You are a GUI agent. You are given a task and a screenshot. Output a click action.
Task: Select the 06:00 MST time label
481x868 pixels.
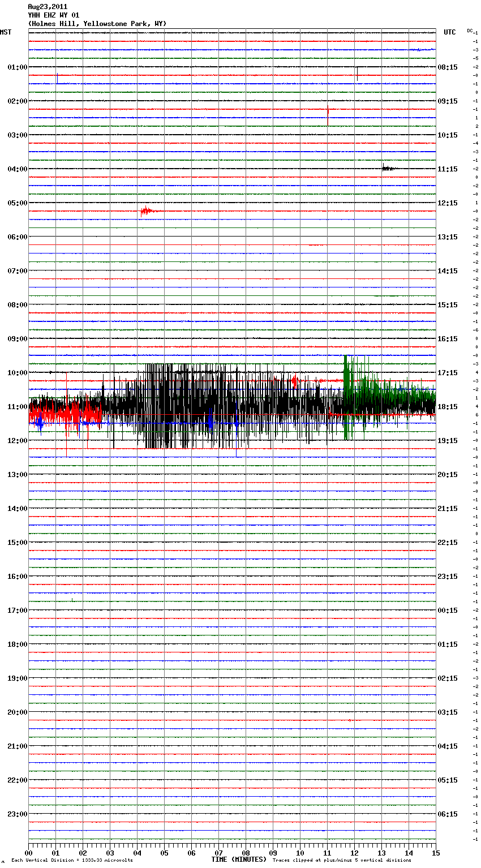17,237
